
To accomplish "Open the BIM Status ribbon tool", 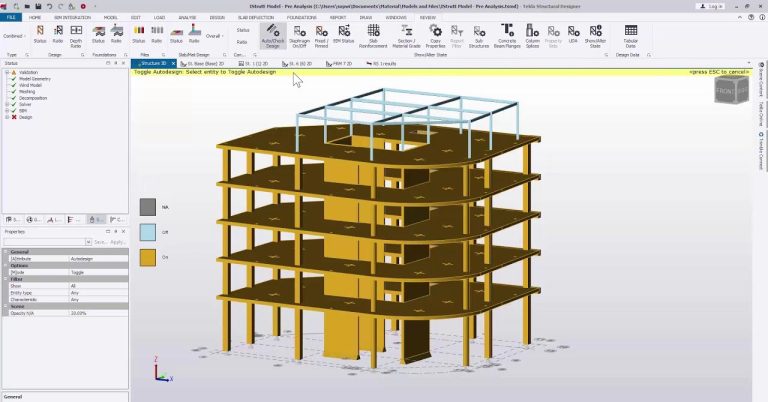I will (344, 34).
